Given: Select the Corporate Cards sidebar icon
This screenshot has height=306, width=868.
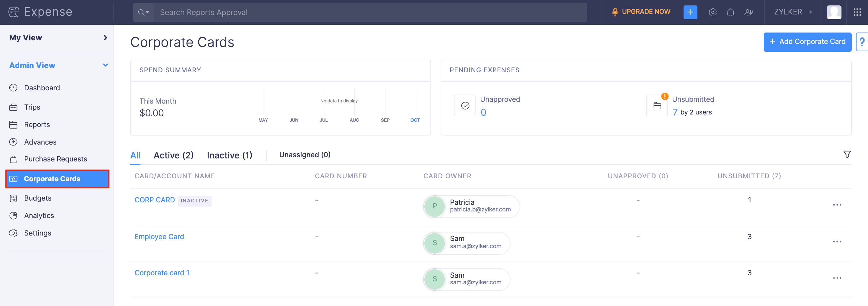Looking at the screenshot, I should (x=13, y=179).
